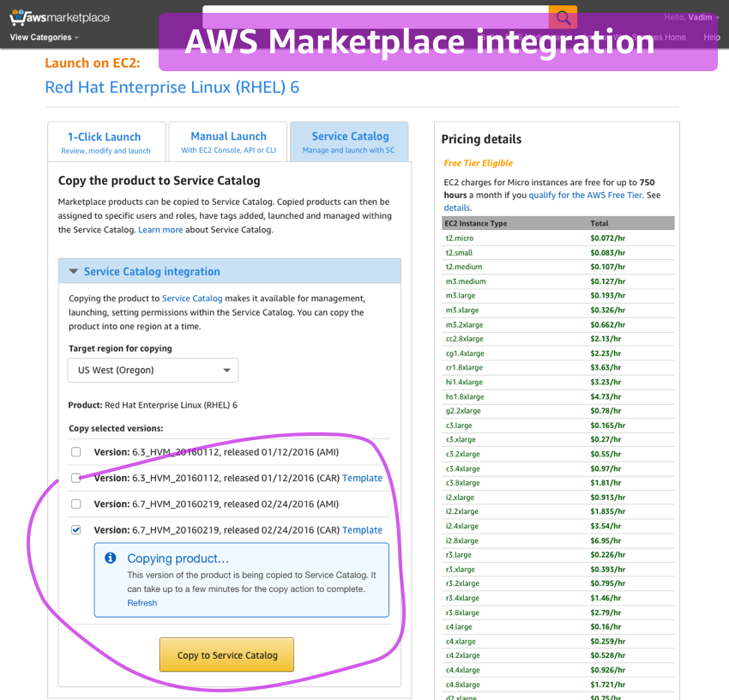Open Red Hat Enterprise Linux (RHEL) 6 title link
This screenshot has width=729, height=700.
coord(172,87)
